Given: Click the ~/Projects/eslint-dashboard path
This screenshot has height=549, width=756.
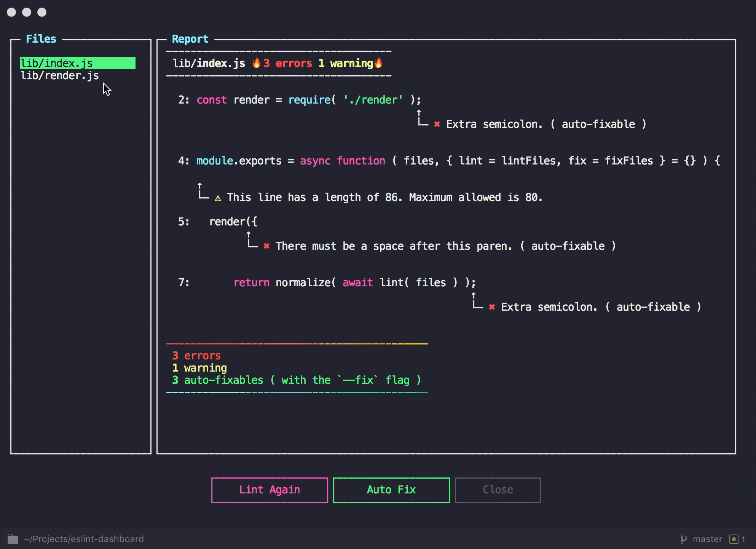Looking at the screenshot, I should (x=84, y=539).
